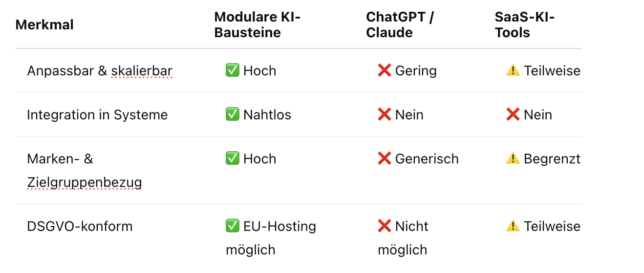The height and width of the screenshot is (273, 644).
Task: Click the underlined word Zielgruppenbezug
Action: tap(85, 183)
